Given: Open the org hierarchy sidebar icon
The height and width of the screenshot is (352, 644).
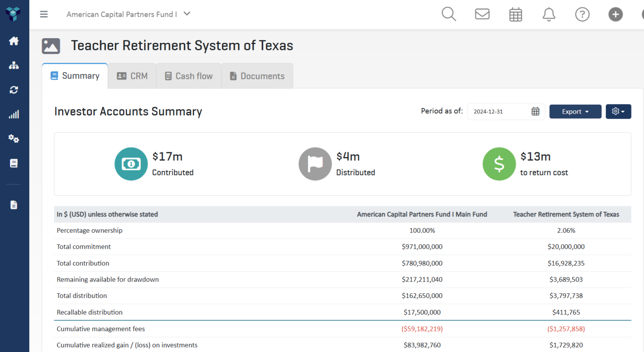Looking at the screenshot, I should [x=14, y=65].
